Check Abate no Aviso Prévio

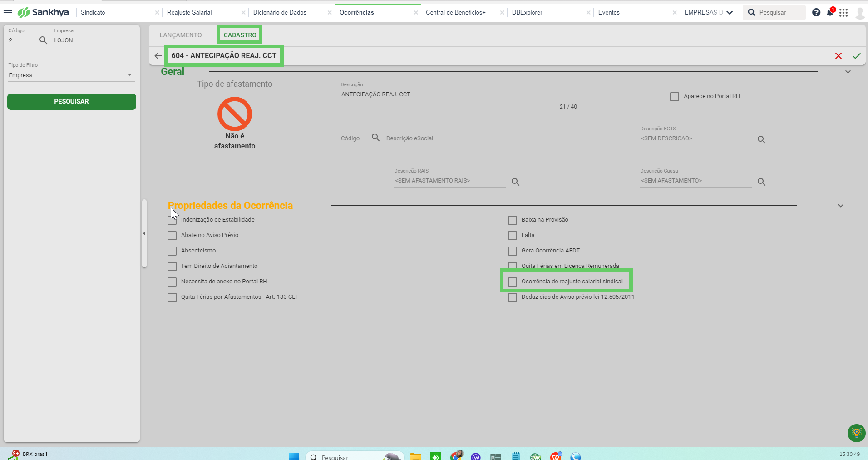point(172,236)
